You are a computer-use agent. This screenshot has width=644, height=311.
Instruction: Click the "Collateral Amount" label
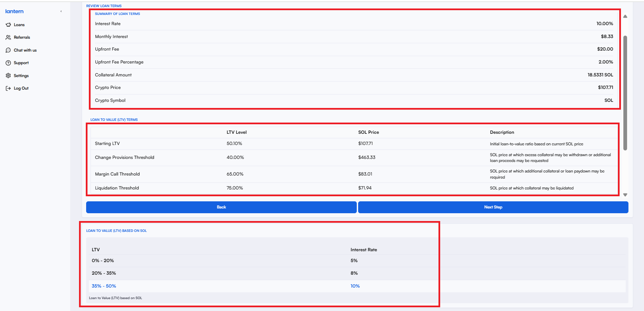point(113,75)
